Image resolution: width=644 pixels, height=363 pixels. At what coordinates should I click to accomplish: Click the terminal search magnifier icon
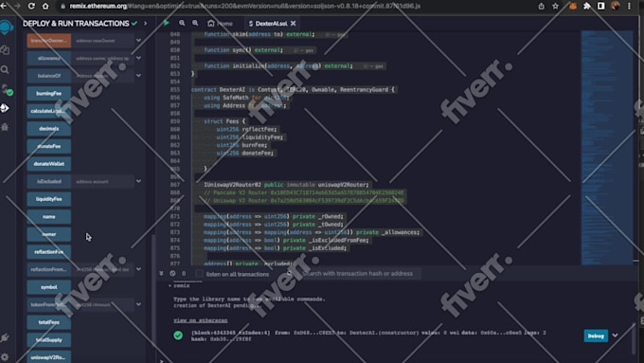click(290, 273)
